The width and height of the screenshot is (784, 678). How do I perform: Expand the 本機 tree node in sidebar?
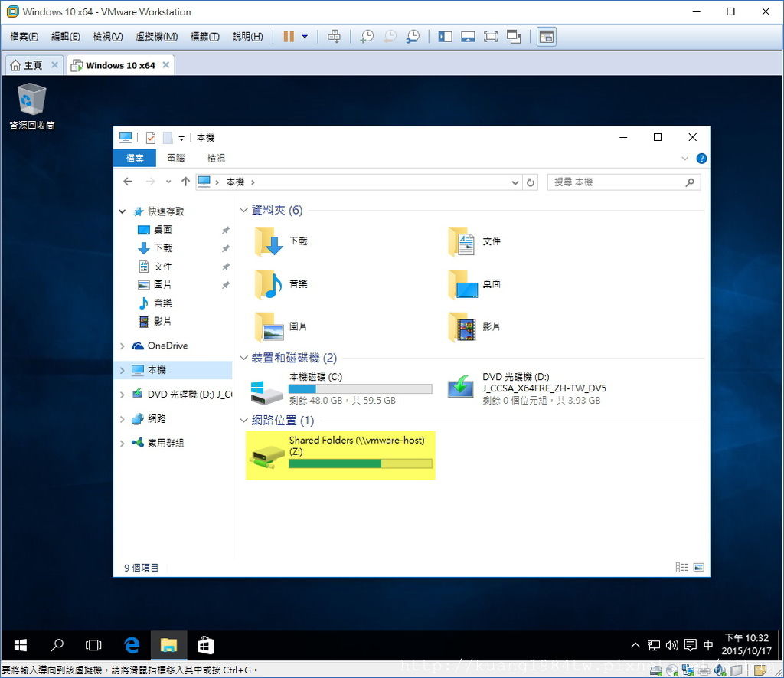(x=122, y=370)
